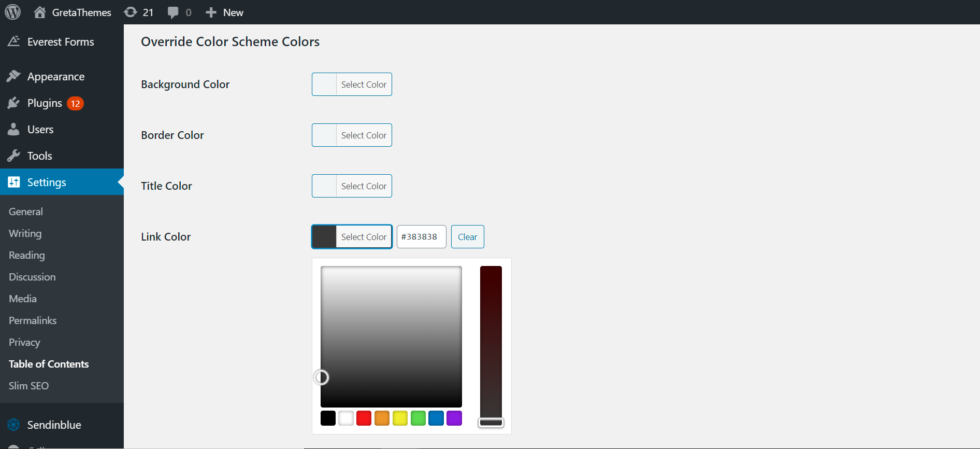Go to Permalinks settings

33,320
